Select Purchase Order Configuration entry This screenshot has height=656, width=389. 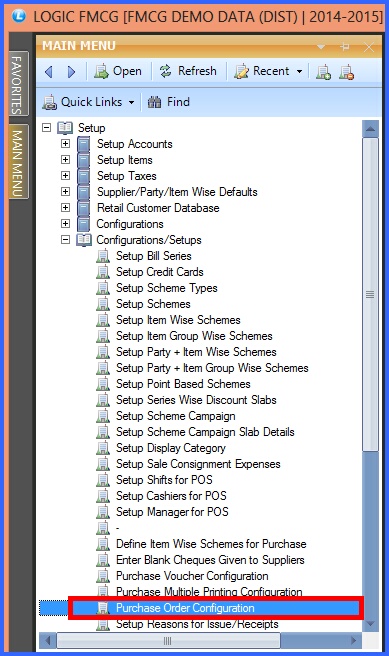pos(185,608)
